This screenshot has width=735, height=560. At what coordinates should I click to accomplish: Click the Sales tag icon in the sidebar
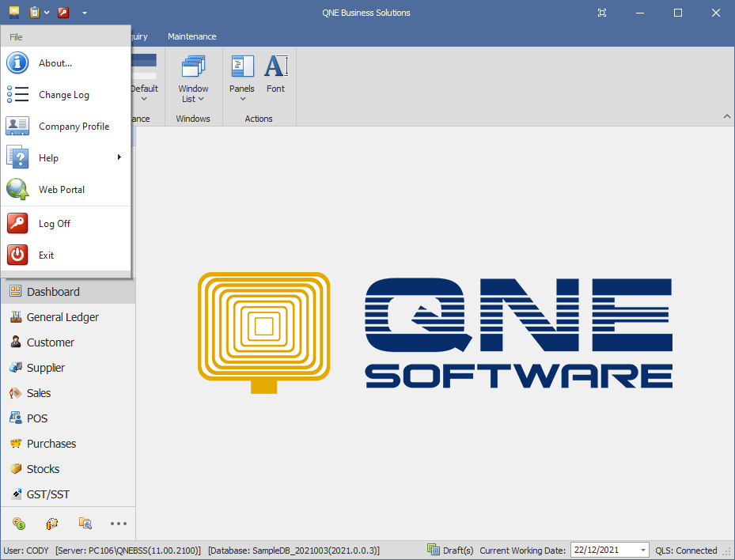click(x=16, y=392)
